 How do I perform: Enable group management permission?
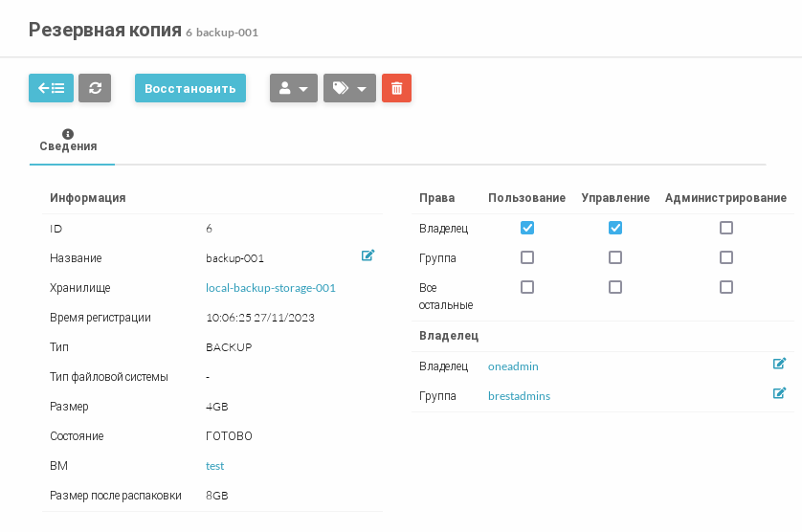615,257
